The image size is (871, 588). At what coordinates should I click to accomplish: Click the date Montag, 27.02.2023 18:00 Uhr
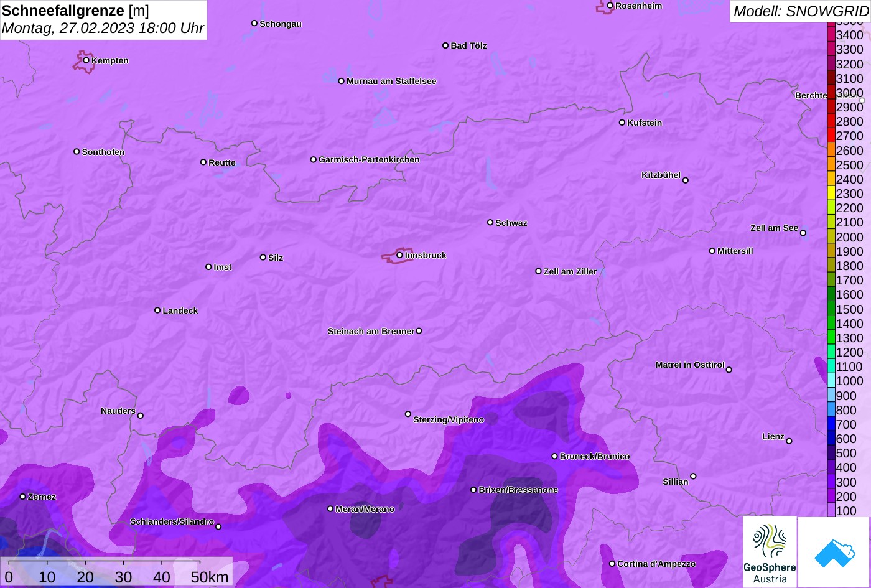tap(103, 29)
